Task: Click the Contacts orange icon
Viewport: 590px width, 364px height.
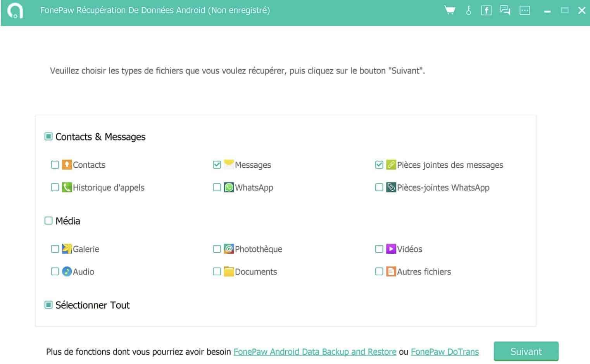Action: click(67, 165)
